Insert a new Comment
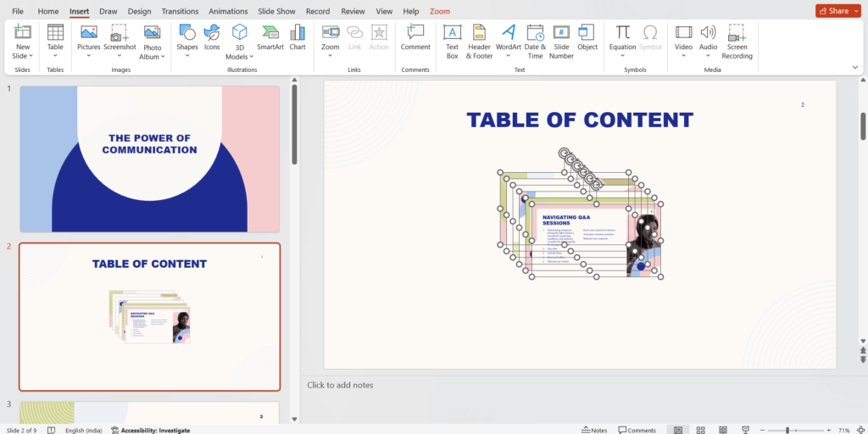 coord(415,39)
